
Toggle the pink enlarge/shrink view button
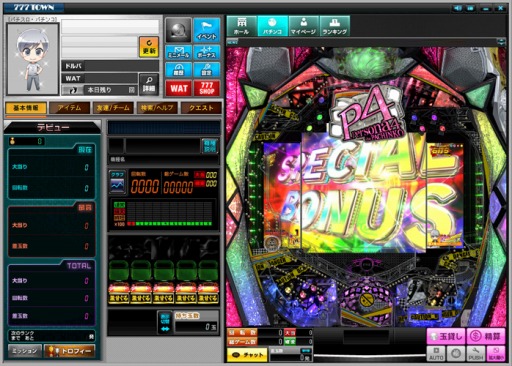pyautogui.click(x=496, y=354)
